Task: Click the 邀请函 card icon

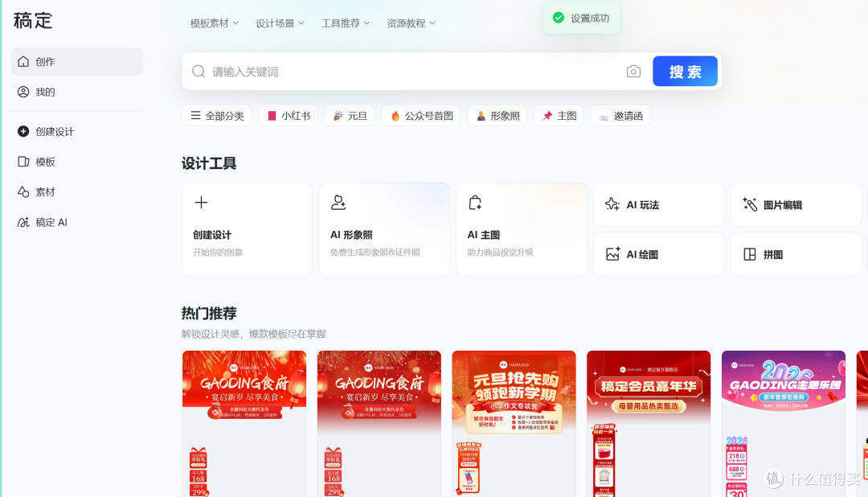Action: pyautogui.click(x=604, y=117)
